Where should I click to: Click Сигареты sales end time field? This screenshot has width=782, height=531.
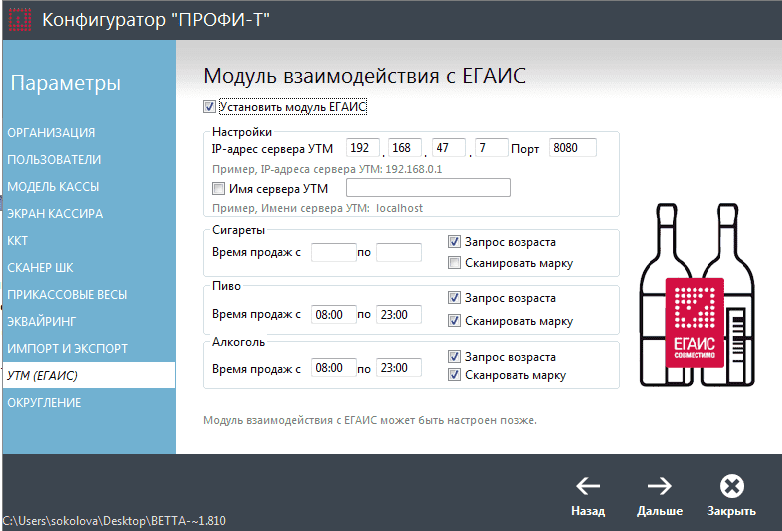pyautogui.click(x=399, y=252)
